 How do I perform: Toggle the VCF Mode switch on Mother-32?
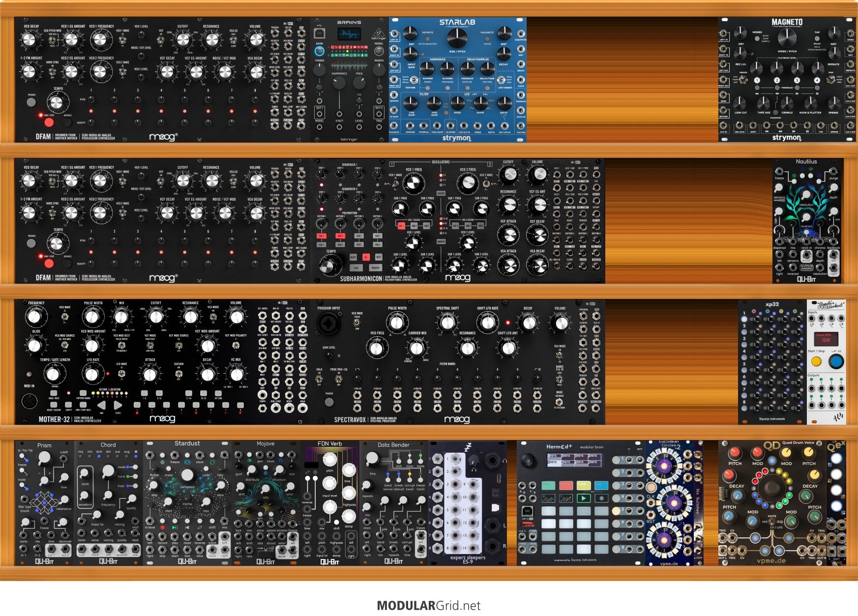tap(150, 346)
